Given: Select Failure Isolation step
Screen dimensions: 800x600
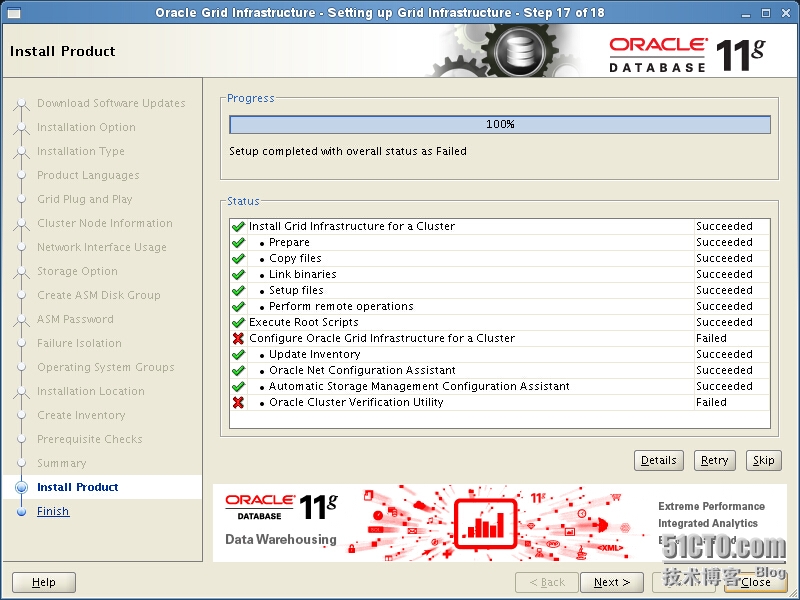Looking at the screenshot, I should (x=79, y=343).
